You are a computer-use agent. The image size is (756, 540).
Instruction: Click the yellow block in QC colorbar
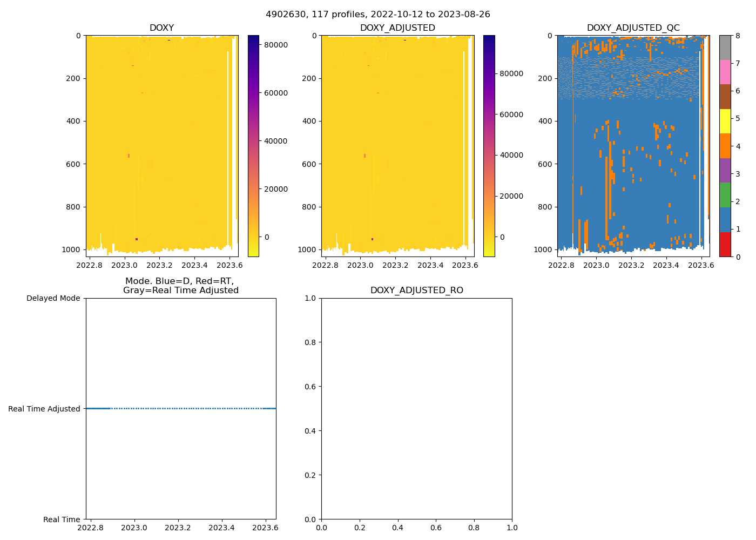725,121
